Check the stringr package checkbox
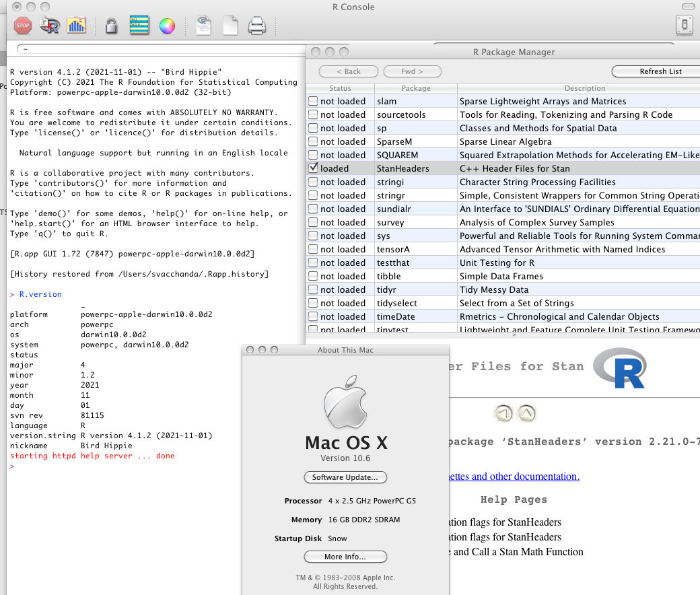The image size is (700, 595). point(313,195)
